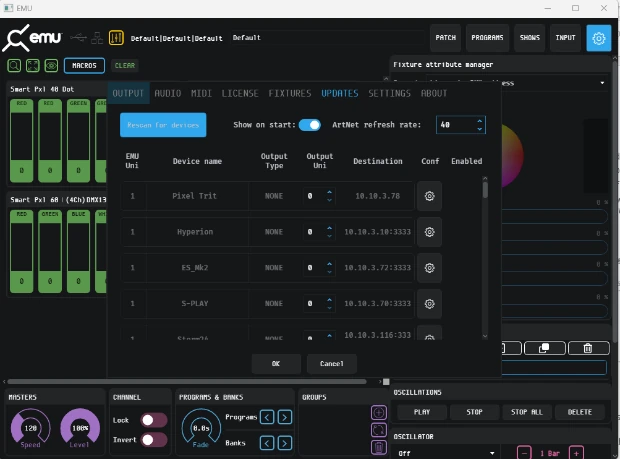Click the delete group trash icon
620x459 pixels.
tap(378, 447)
